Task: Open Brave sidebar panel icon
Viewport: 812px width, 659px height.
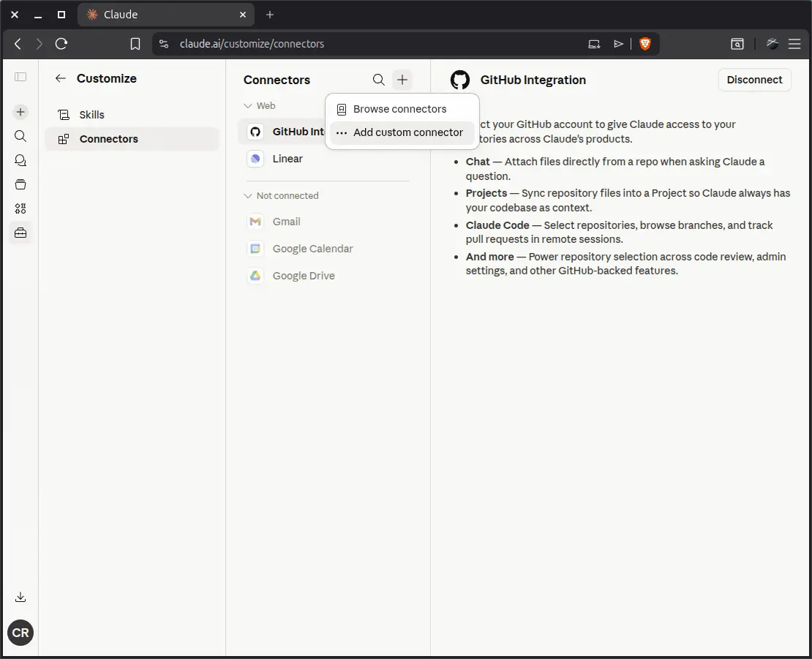Action: click(737, 44)
